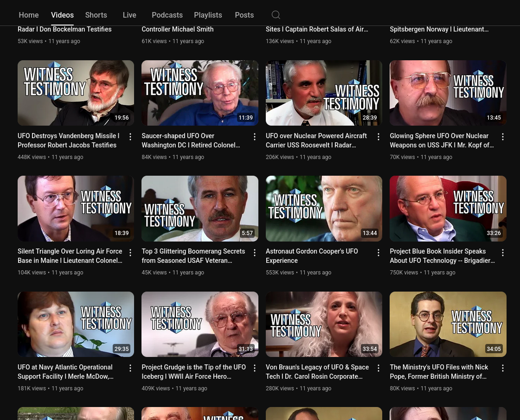Play the 28:39 USS Roosevelt thumbnail
Viewport: 520px width, 420px height.
pos(324,93)
